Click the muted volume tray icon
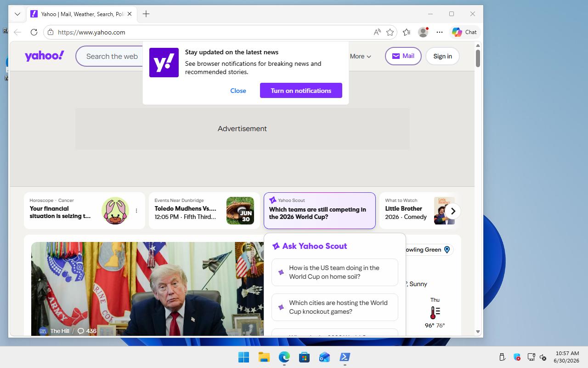 tap(543, 357)
